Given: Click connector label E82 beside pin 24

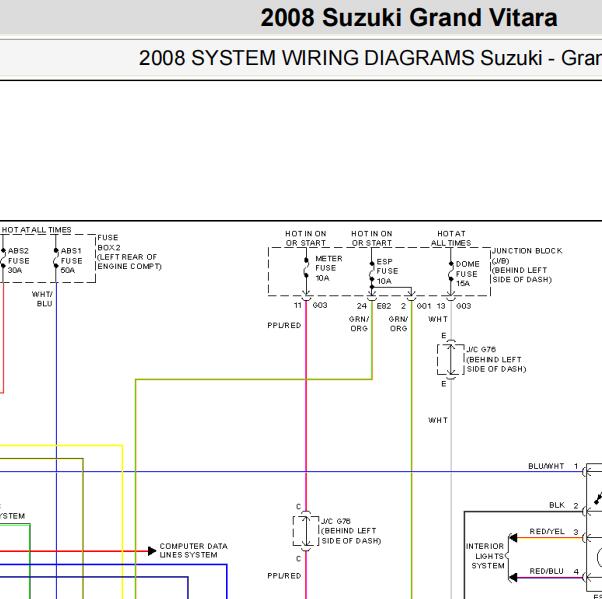Looking at the screenshot, I should 384,306.
